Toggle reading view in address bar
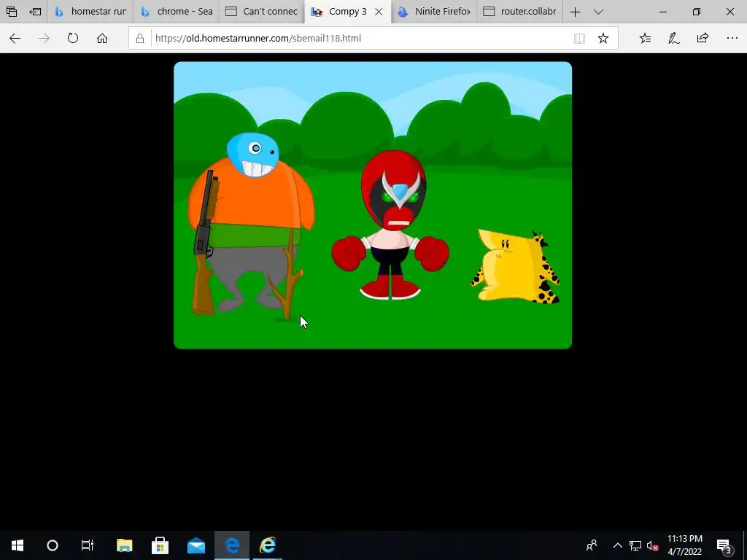Image resolution: width=747 pixels, height=560 pixels. (579, 39)
